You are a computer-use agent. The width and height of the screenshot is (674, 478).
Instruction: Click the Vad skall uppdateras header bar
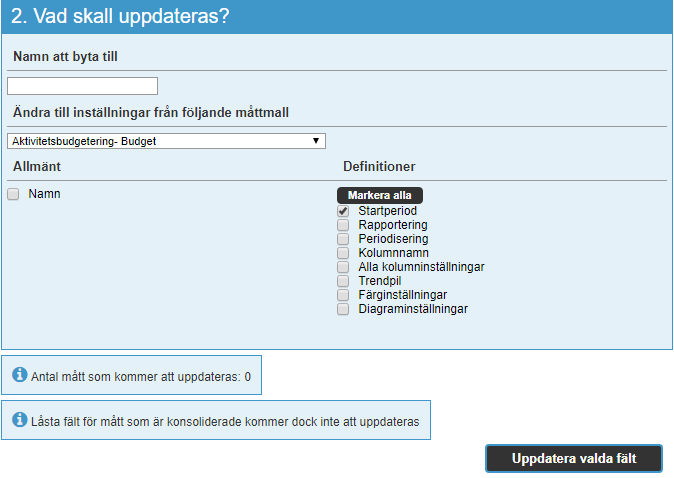tap(337, 16)
